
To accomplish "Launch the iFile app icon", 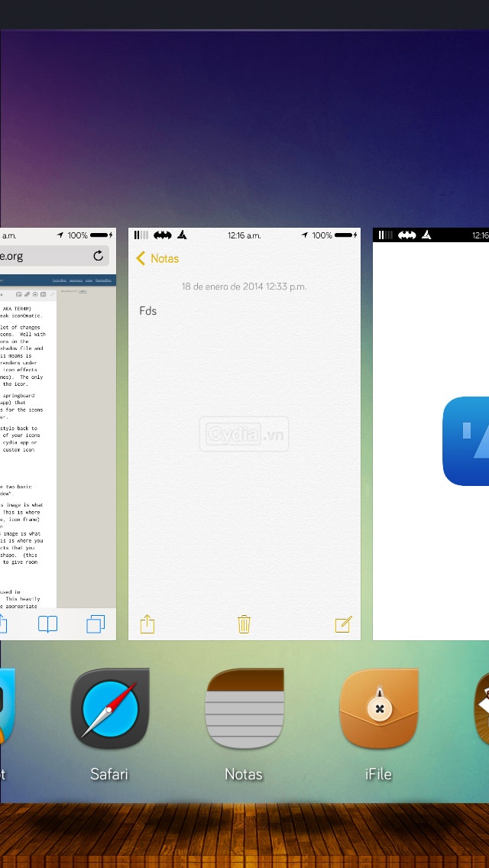I will pyautogui.click(x=379, y=708).
